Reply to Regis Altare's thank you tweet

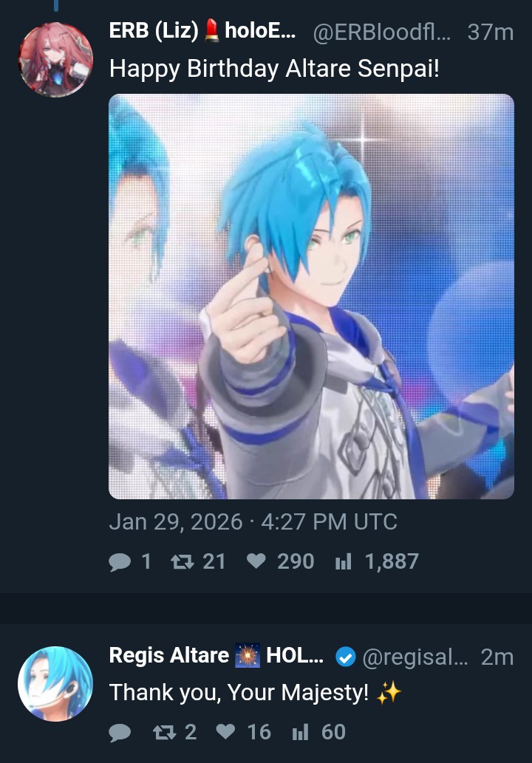pyautogui.click(x=120, y=732)
